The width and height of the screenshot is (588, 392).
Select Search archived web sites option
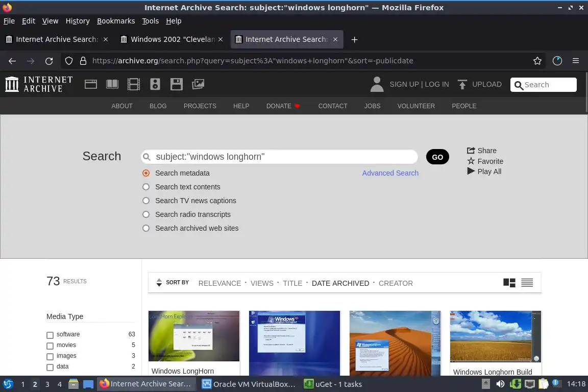coord(146,228)
